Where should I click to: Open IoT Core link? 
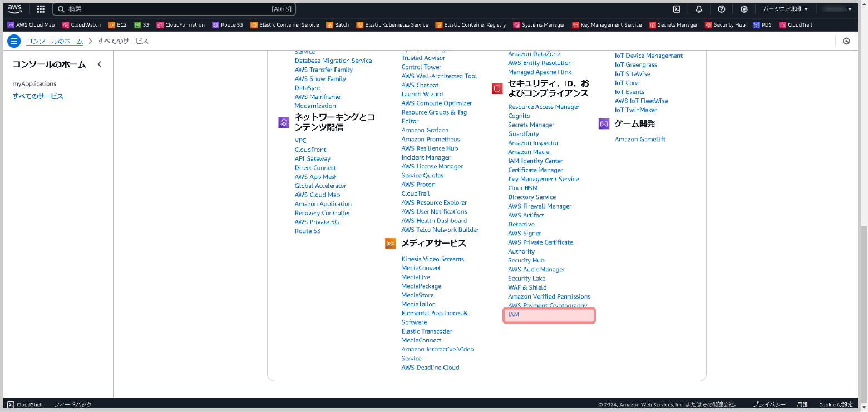(627, 83)
